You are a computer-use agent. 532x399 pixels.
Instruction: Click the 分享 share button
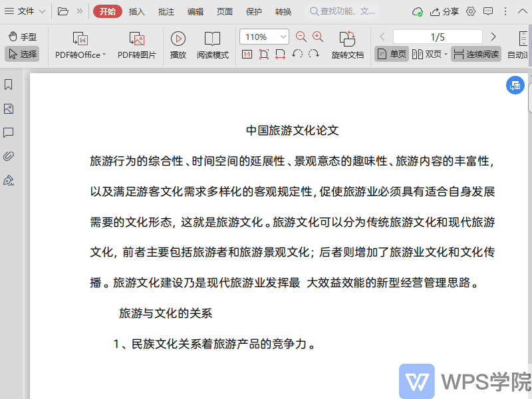(x=445, y=11)
